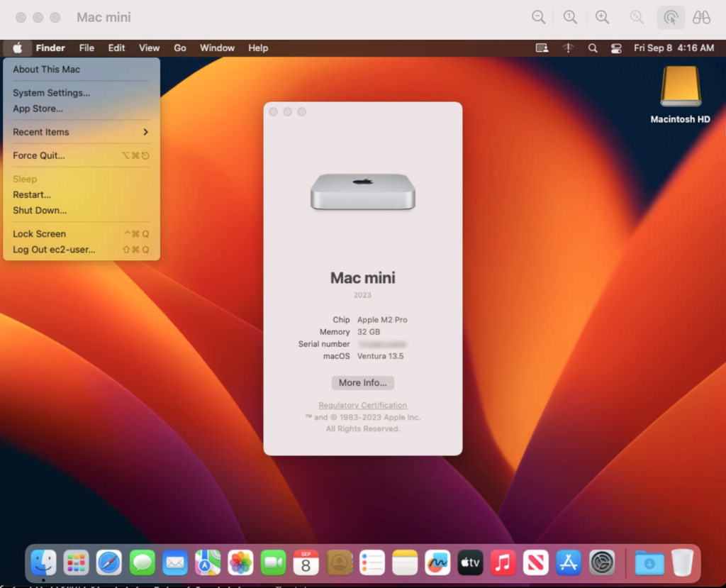This screenshot has width=726, height=588.
Task: Open the App Store from the Dock
Action: tap(568, 562)
